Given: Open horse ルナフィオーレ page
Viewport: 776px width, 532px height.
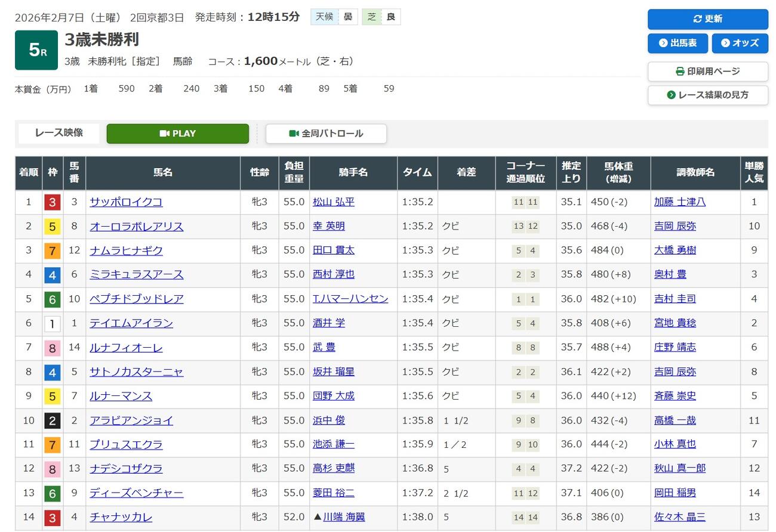Looking at the screenshot, I should coord(126,348).
